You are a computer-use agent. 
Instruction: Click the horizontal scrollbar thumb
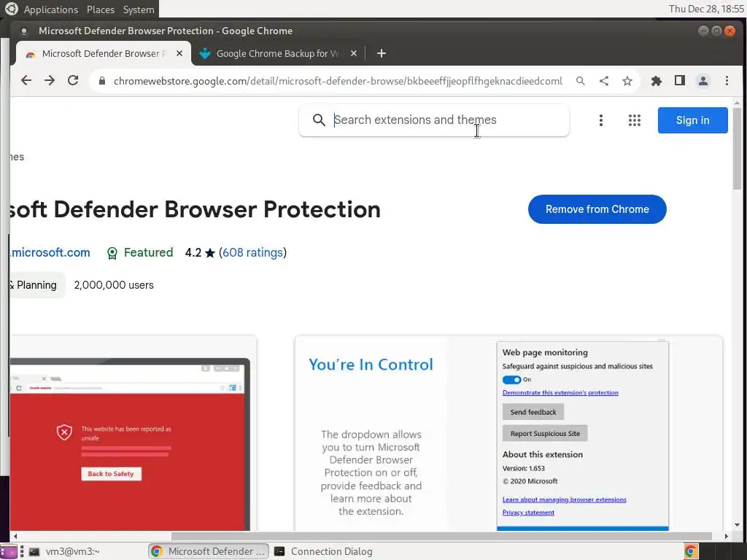point(441,536)
